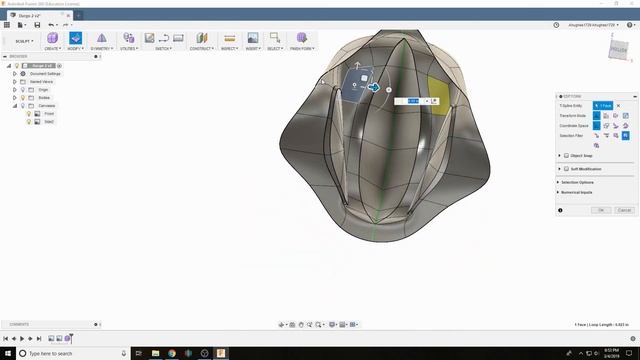
Task: Click the Select window tool icon
Action: [x=275, y=38]
